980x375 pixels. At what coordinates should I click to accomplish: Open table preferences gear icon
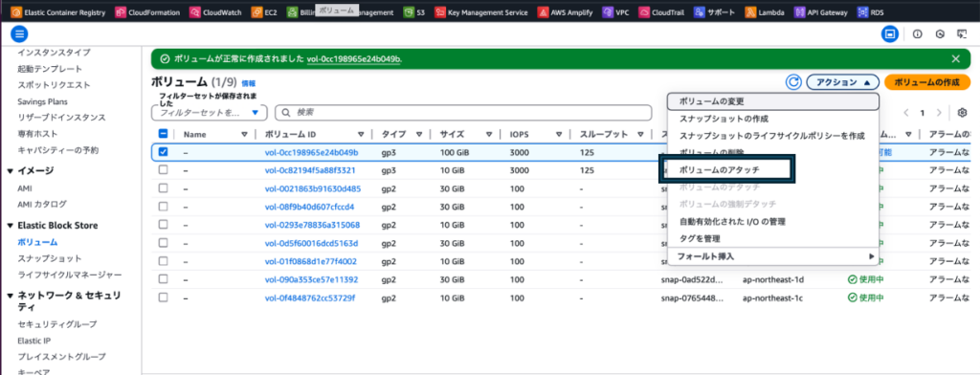[x=963, y=113]
